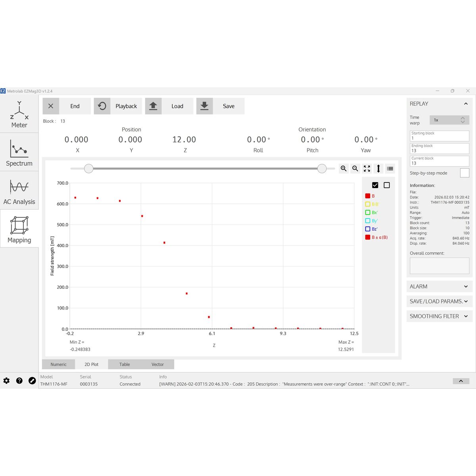Open the Spectrum view
The image size is (476, 476).
tap(19, 153)
